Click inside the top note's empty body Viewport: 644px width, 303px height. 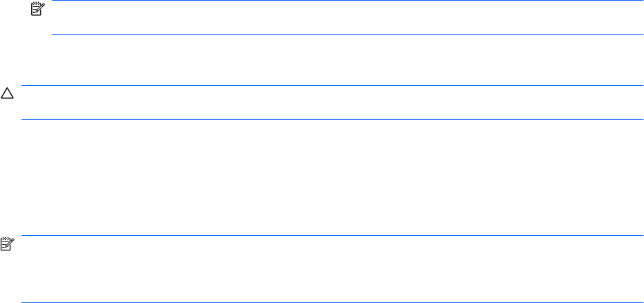pos(346,17)
